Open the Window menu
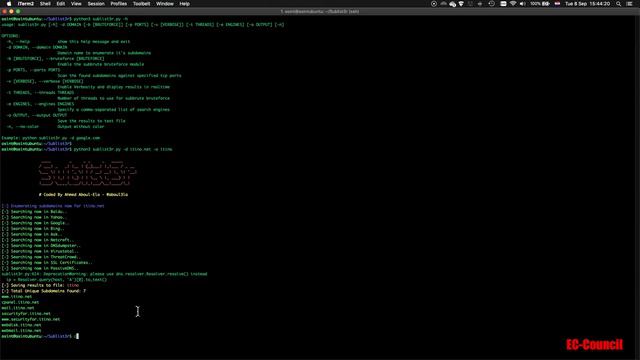 click(164, 4)
